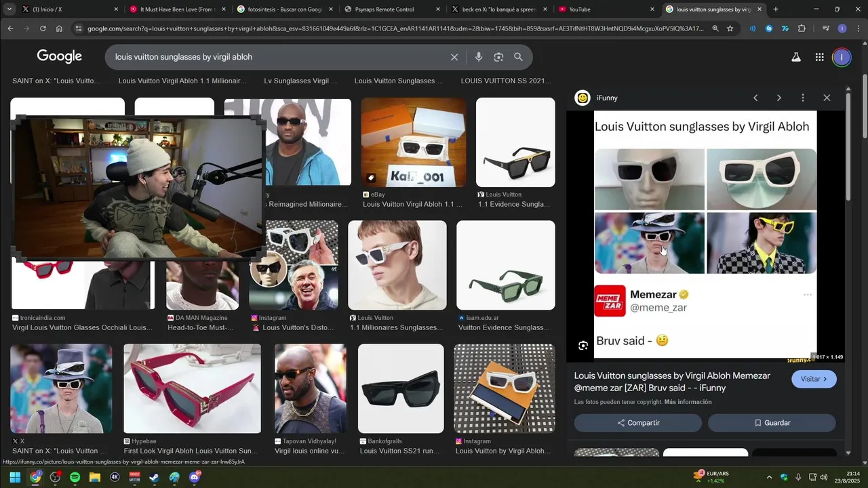Switch to the YouTube tab
The image size is (868, 488).
click(x=606, y=9)
